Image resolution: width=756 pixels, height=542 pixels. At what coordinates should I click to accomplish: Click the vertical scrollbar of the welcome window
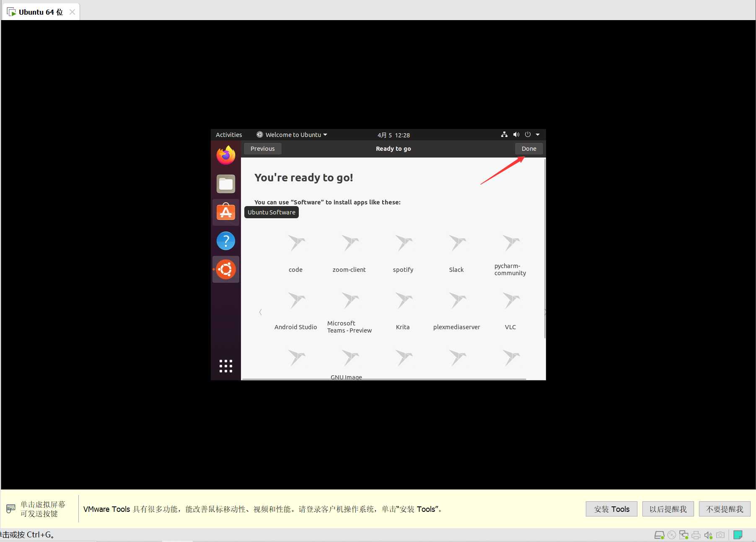coord(545,249)
